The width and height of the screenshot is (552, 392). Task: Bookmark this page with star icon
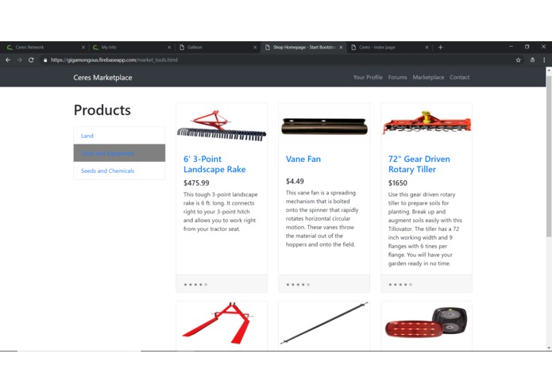(x=518, y=60)
